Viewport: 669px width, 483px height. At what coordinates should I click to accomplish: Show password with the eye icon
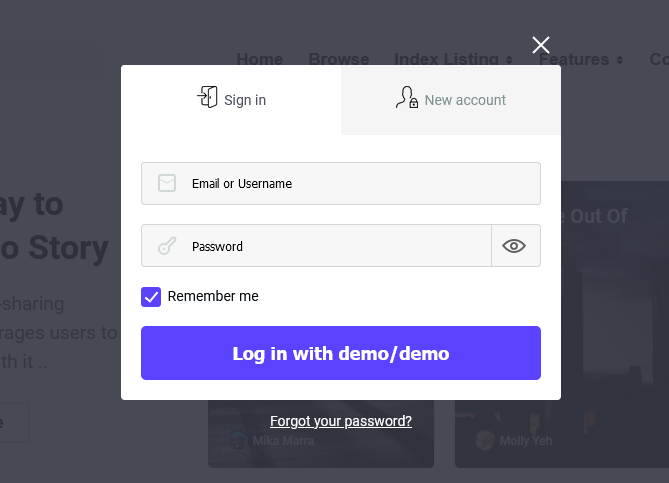pos(514,246)
